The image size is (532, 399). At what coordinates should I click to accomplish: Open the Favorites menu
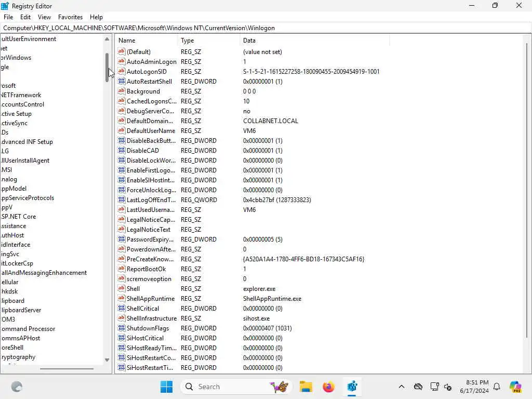[70, 17]
